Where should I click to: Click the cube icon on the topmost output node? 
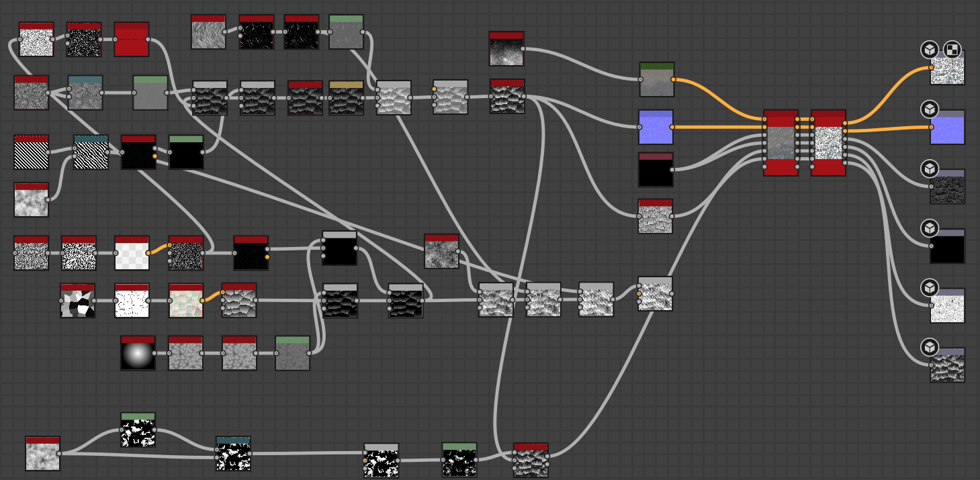click(x=929, y=49)
